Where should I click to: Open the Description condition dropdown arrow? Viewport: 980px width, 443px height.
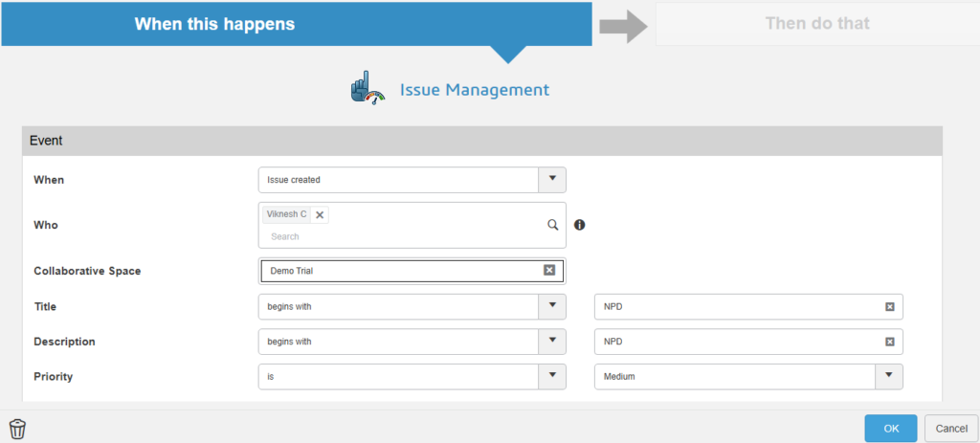(x=552, y=342)
